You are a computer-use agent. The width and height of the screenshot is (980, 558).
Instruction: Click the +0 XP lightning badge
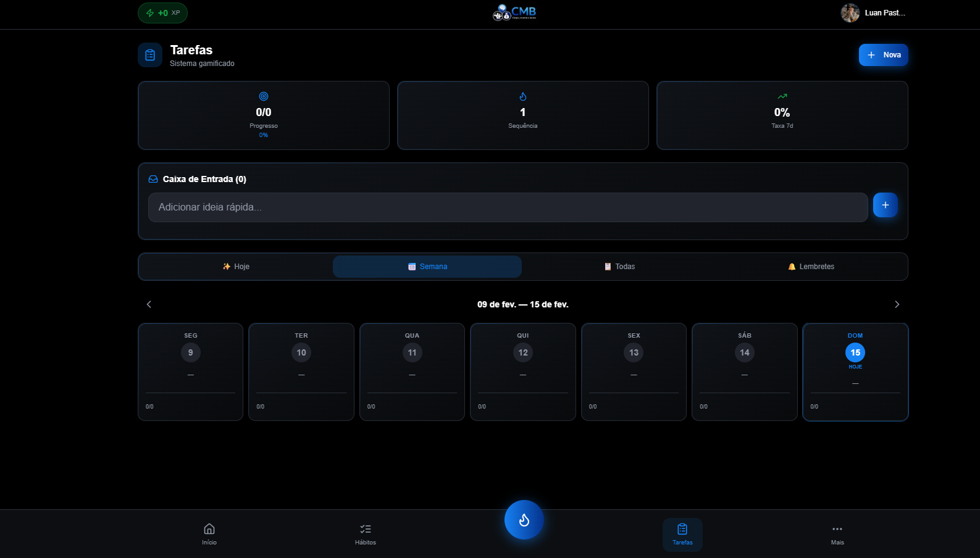(162, 13)
